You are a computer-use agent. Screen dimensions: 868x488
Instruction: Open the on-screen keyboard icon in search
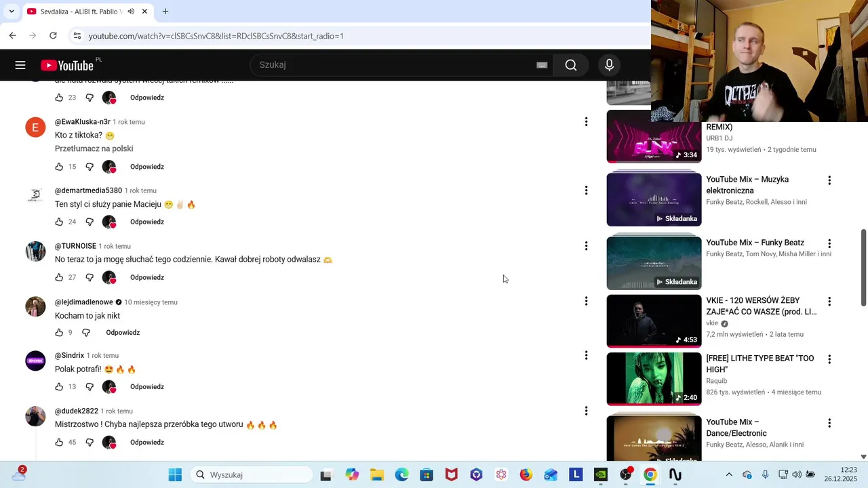point(542,65)
